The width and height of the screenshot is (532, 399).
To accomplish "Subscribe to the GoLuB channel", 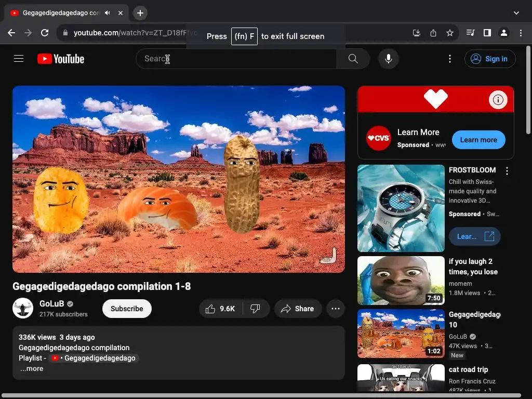I will (127, 309).
